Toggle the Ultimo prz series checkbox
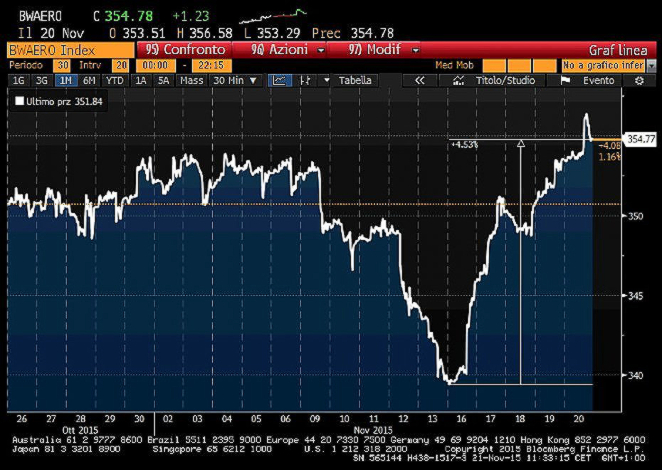This screenshot has height=470, width=662. [x=19, y=101]
